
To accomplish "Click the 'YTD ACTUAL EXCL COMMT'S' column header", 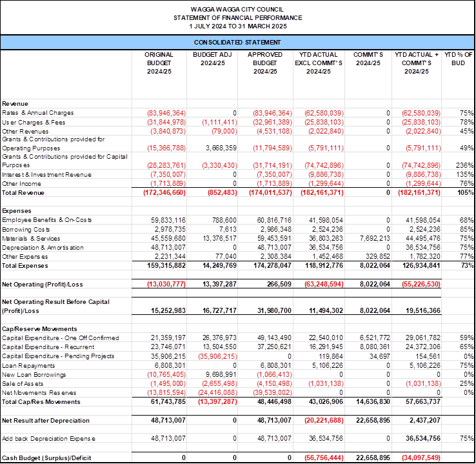I will coord(319,63).
